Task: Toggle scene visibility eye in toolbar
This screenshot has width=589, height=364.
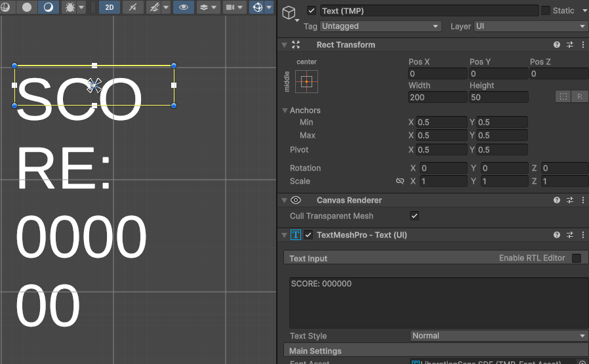Action: (x=183, y=7)
